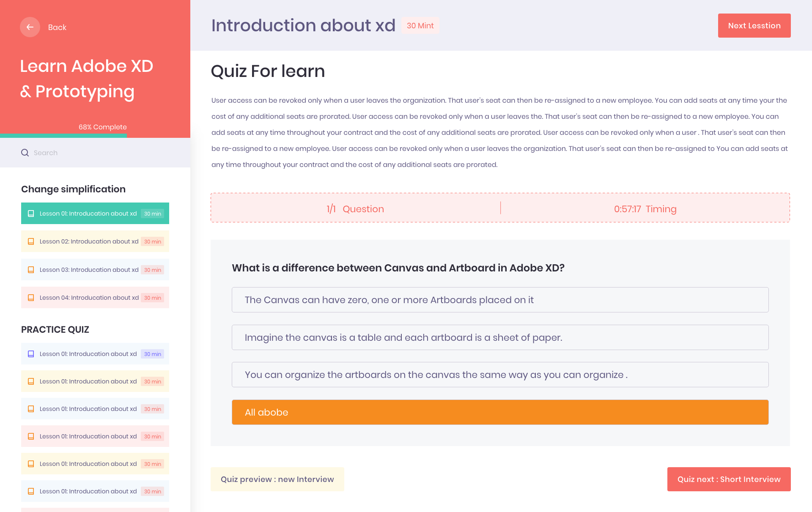The width and height of the screenshot is (812, 512).
Task: Click the Back link text
Action: point(57,27)
